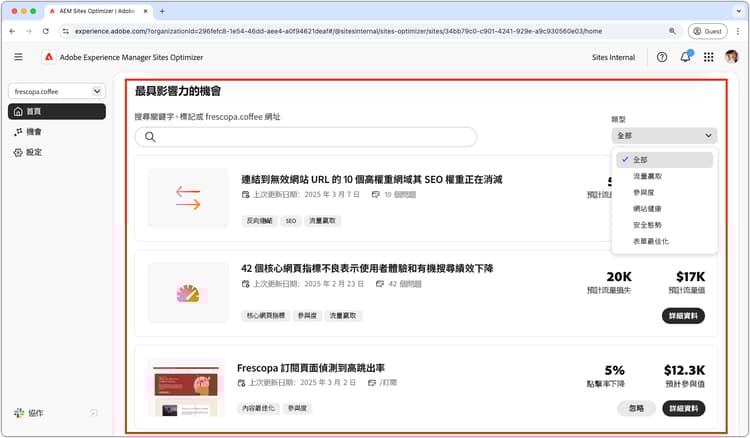Open the hamburger navigation menu

click(x=18, y=57)
